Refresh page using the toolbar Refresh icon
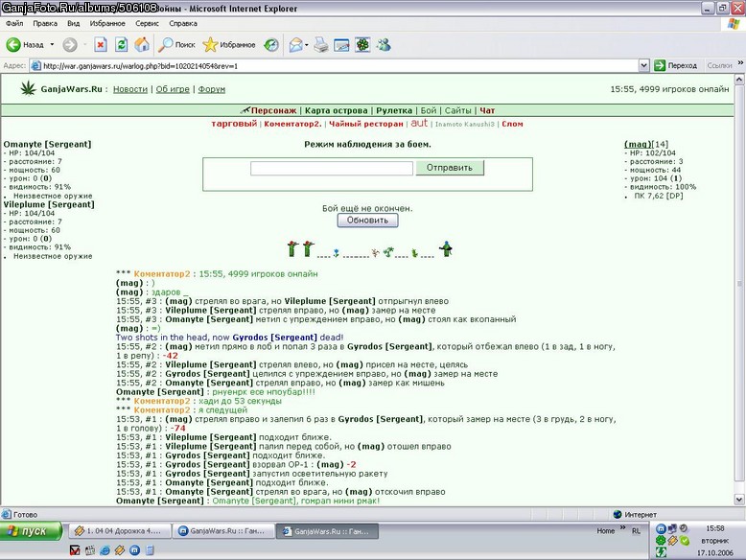 pyautogui.click(x=122, y=45)
